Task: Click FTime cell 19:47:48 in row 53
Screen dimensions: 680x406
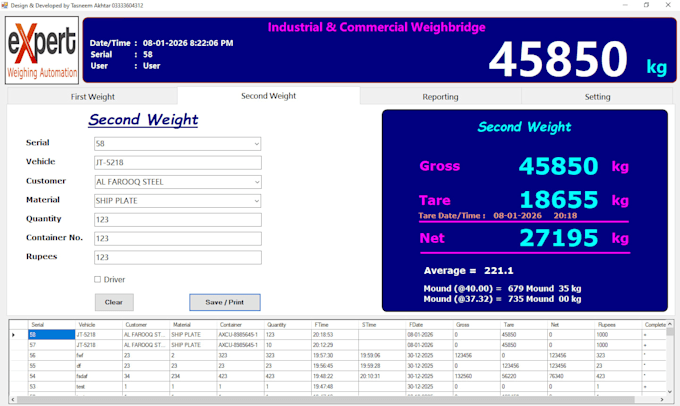Action: pos(335,387)
